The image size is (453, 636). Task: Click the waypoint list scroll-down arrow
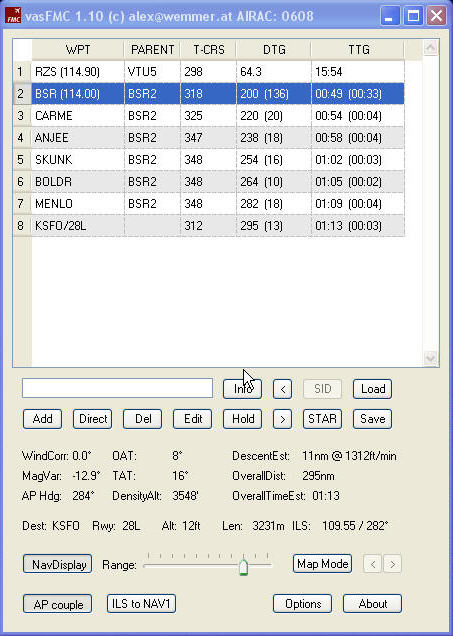pos(430,358)
